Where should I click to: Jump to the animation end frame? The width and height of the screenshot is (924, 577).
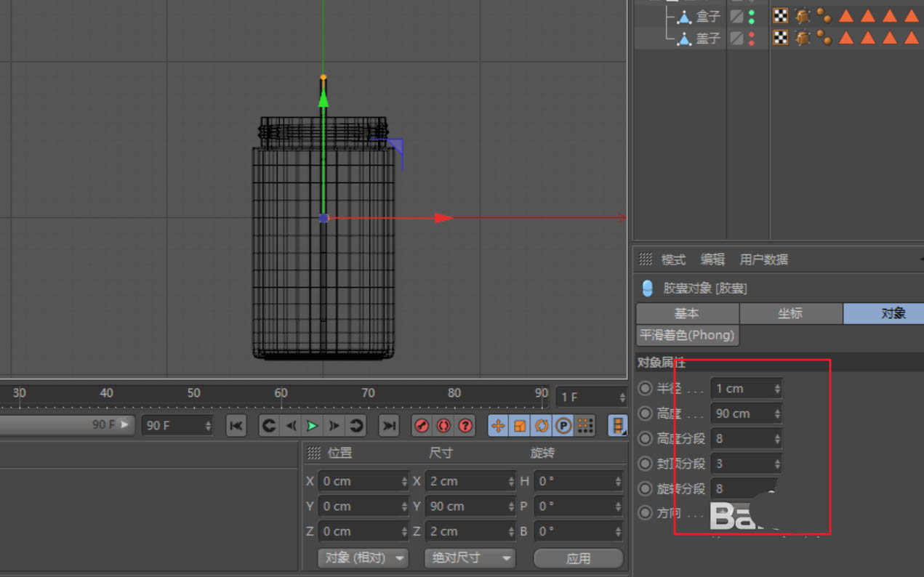(x=389, y=426)
